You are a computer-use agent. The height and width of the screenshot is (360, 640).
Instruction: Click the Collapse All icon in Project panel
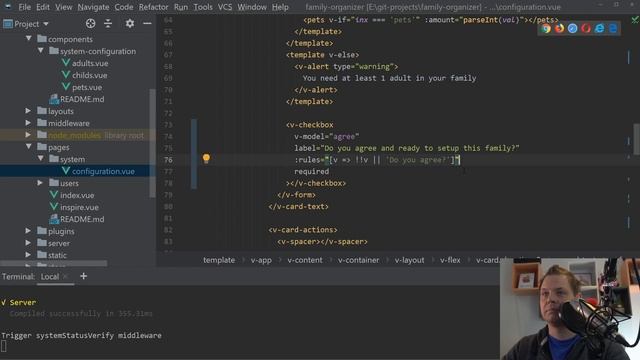pyautogui.click(x=108, y=24)
